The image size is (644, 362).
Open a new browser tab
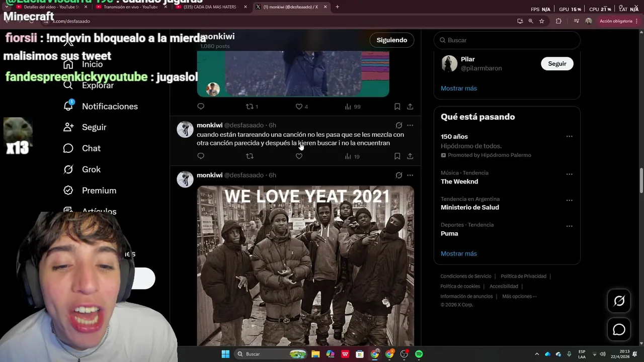pos(337,7)
